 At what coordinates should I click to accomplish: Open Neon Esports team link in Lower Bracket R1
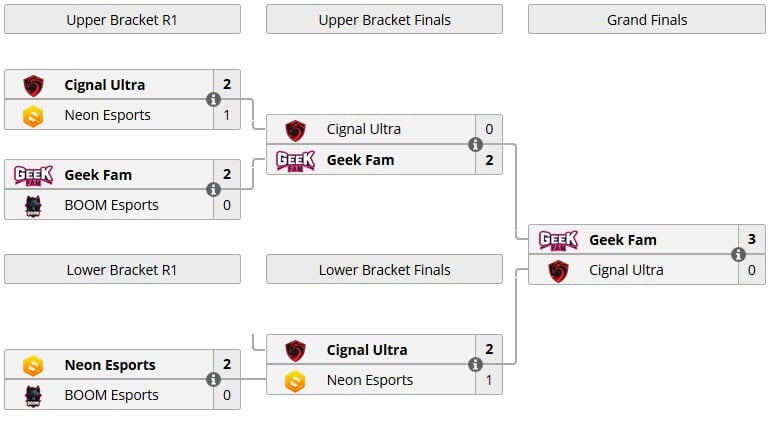[110, 365]
